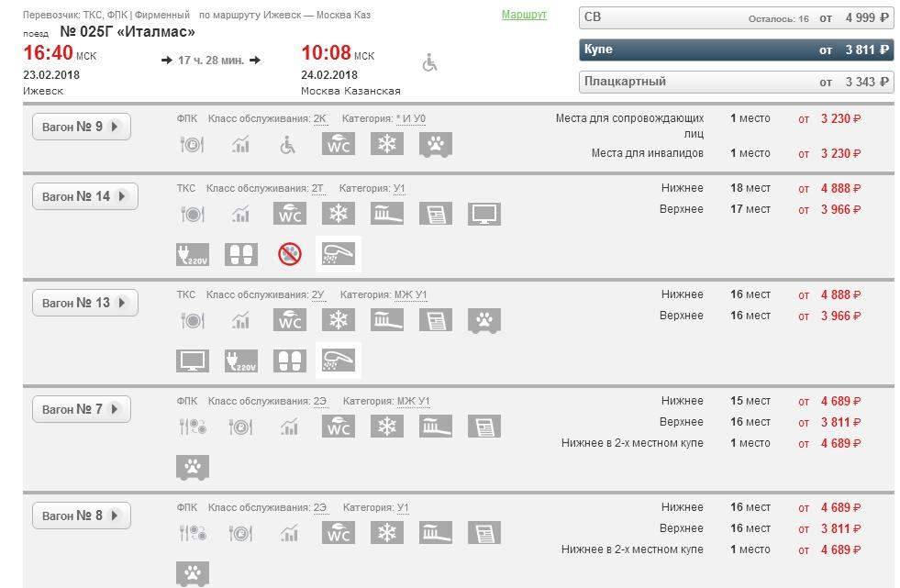Click the newspaper press icon in wagon 7
This screenshot has height=588, width=900.
[484, 427]
